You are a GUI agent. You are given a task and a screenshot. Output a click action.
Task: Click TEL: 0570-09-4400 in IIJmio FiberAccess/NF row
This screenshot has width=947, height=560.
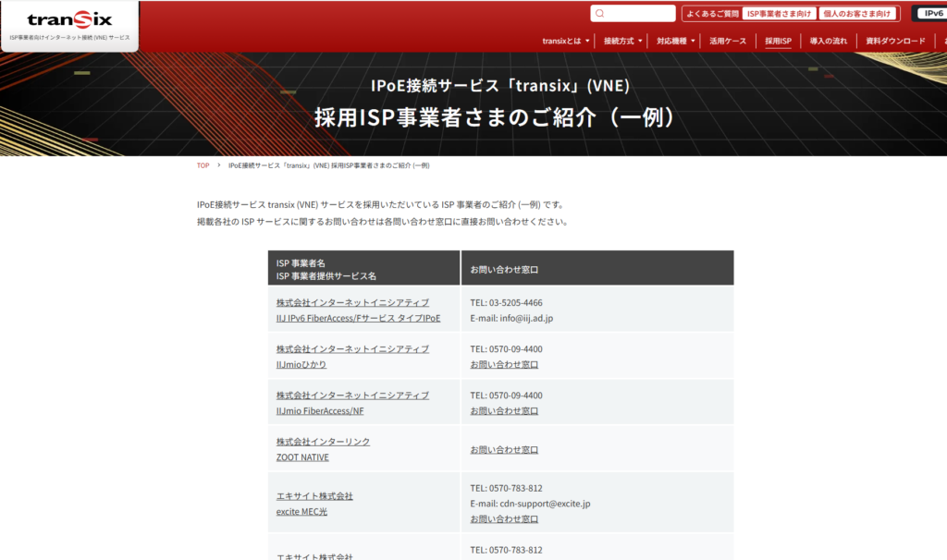[506, 396]
